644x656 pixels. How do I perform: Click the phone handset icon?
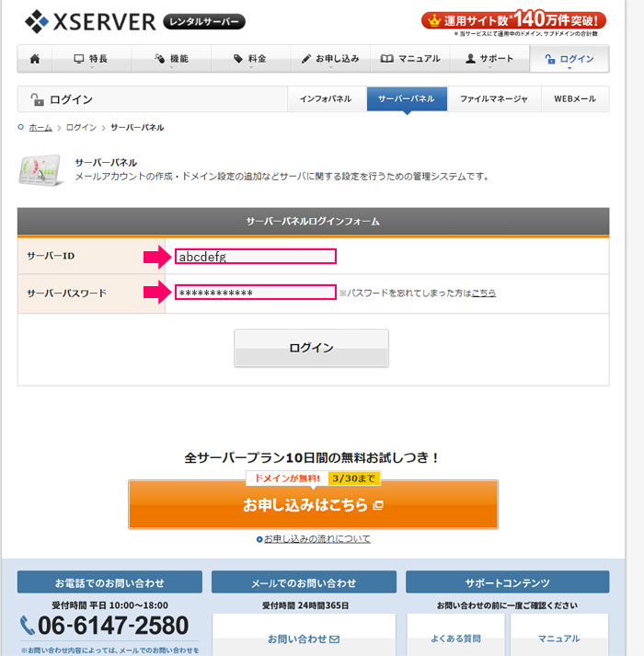28,626
